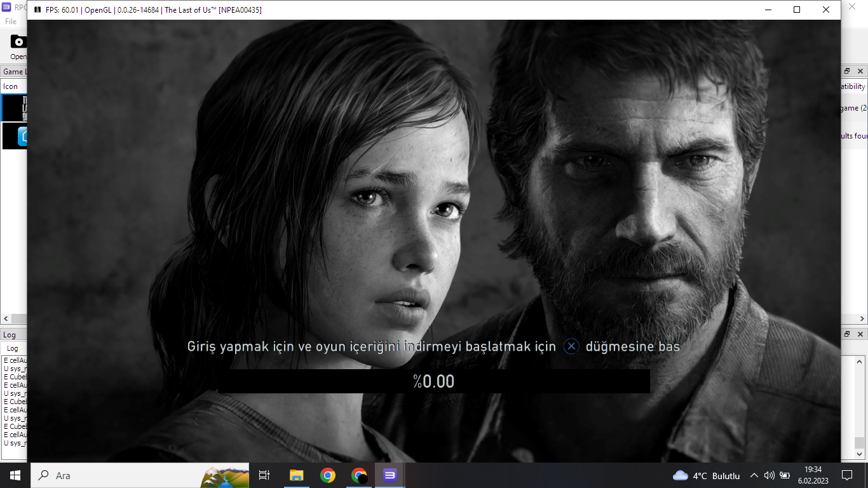Maximize The Last of Us game window
This screenshot has height=488, width=868.
[x=797, y=10]
